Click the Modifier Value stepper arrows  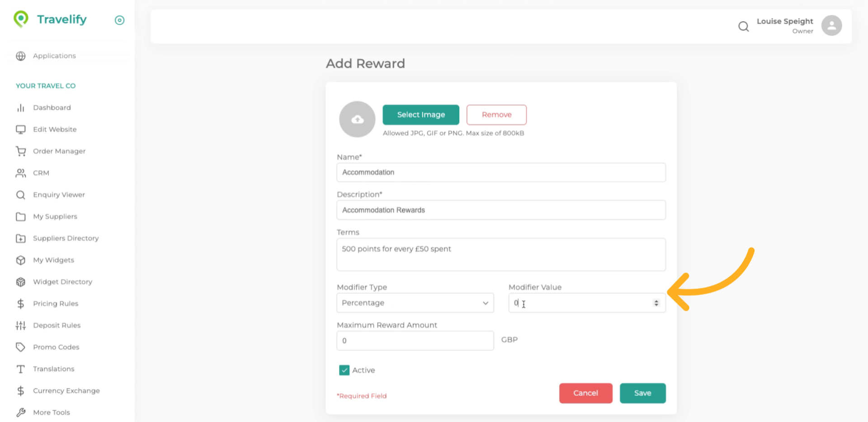tap(656, 303)
